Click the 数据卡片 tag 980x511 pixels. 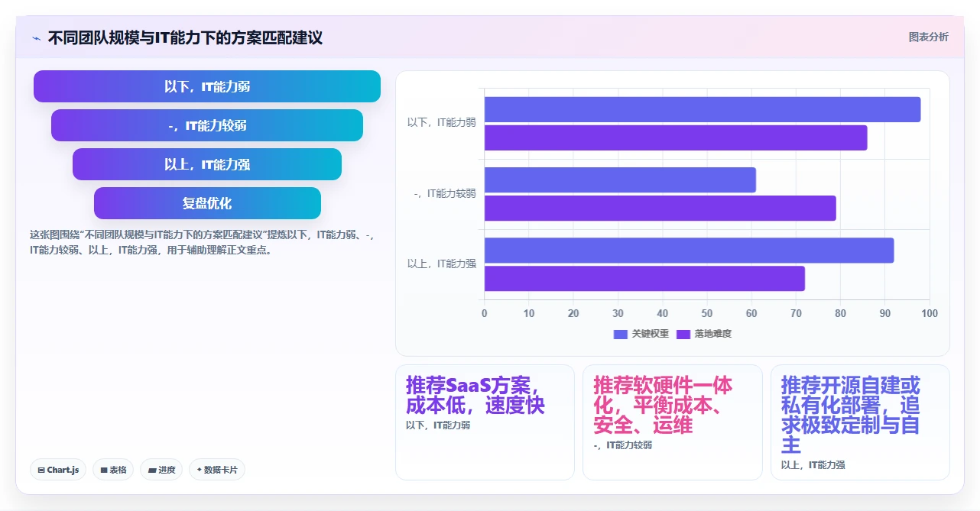coord(217,470)
